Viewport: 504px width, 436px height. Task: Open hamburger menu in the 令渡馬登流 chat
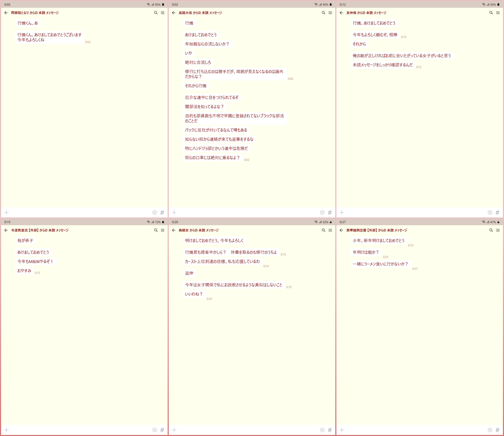(163, 230)
